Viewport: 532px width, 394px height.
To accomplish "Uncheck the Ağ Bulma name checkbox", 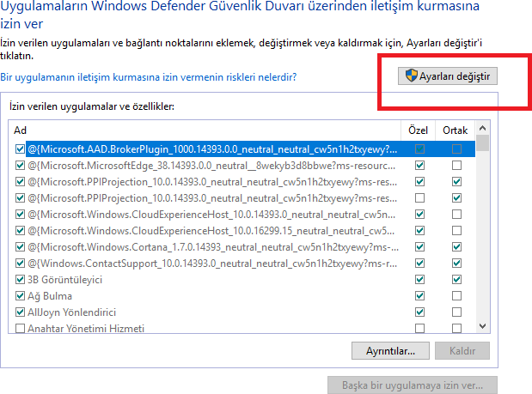I will [x=20, y=296].
